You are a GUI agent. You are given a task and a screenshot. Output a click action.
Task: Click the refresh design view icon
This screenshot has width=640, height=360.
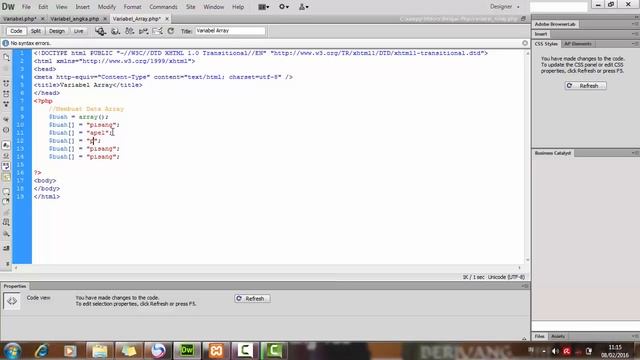click(171, 31)
